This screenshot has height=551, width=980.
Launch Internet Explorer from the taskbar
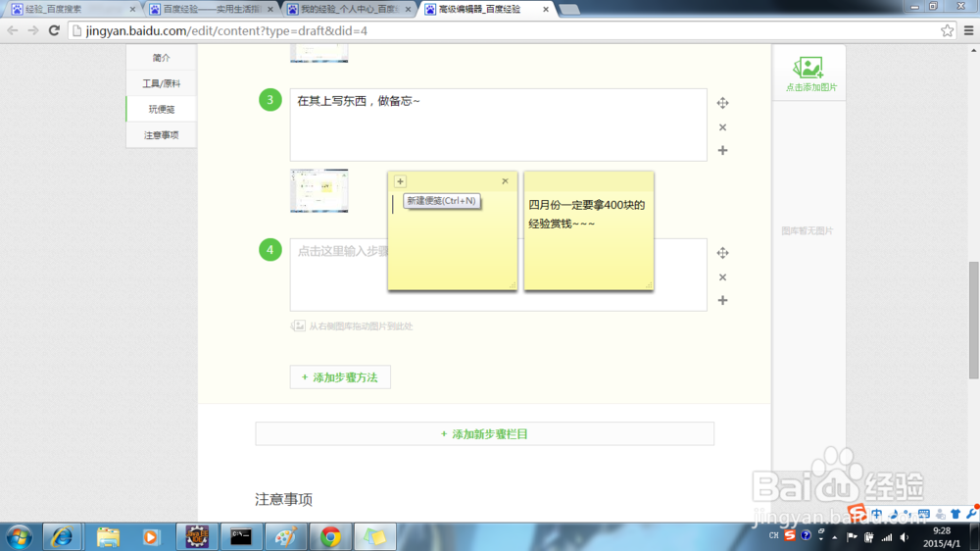pos(61,537)
